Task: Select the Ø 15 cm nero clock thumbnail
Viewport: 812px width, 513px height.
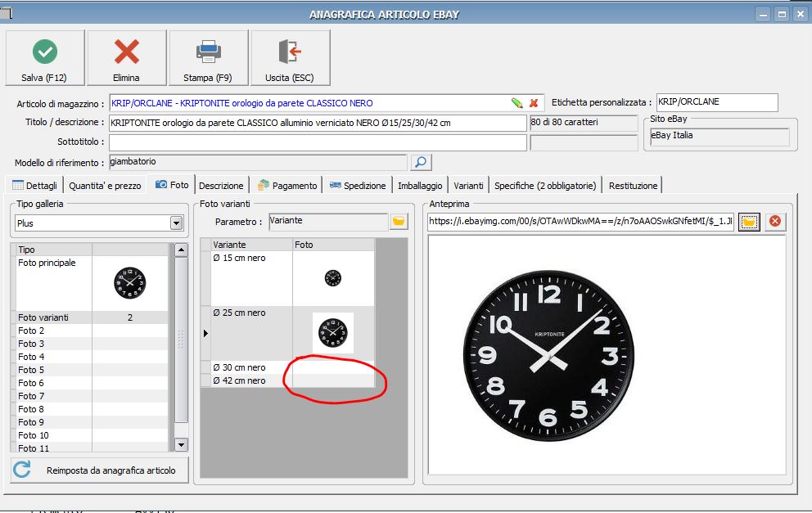Action: [333, 278]
